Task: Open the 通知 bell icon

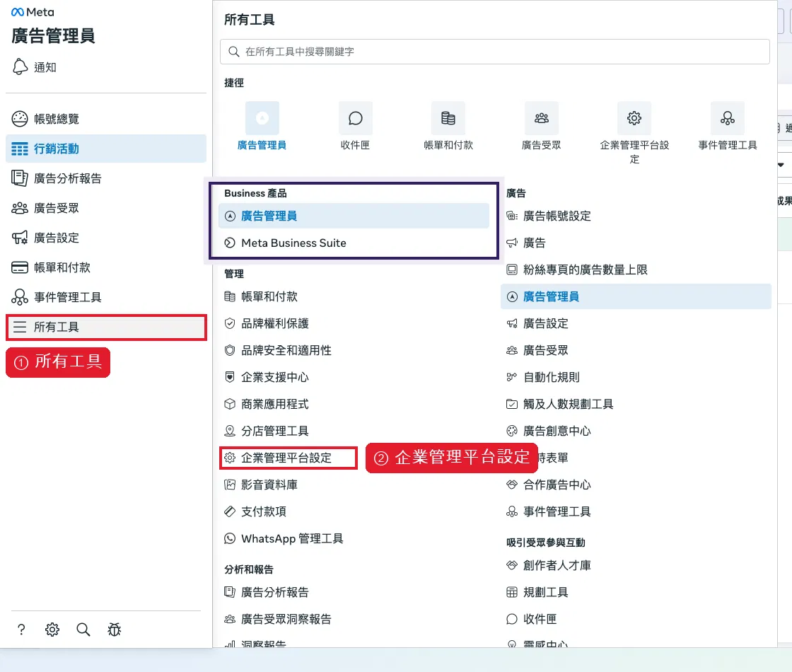Action: click(20, 66)
